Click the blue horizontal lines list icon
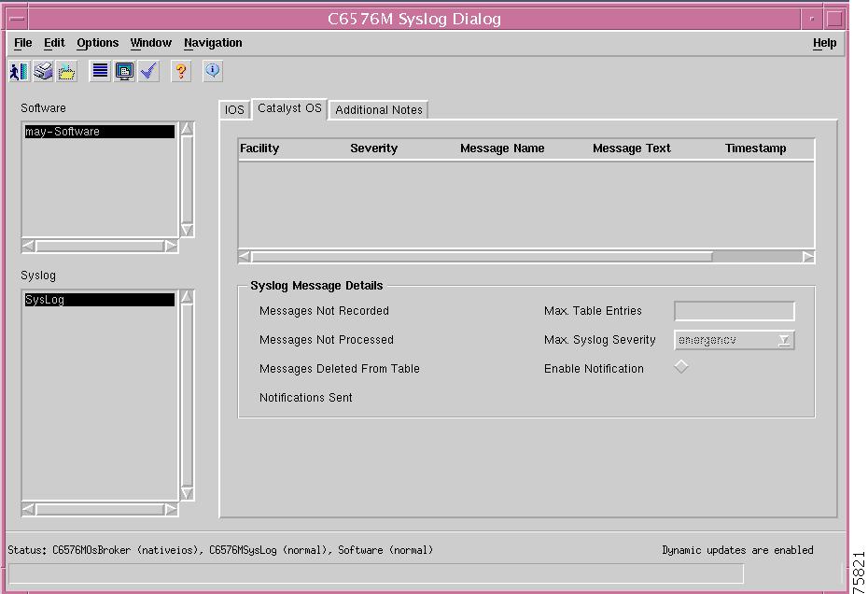The width and height of the screenshot is (868, 594). pyautogui.click(x=100, y=72)
